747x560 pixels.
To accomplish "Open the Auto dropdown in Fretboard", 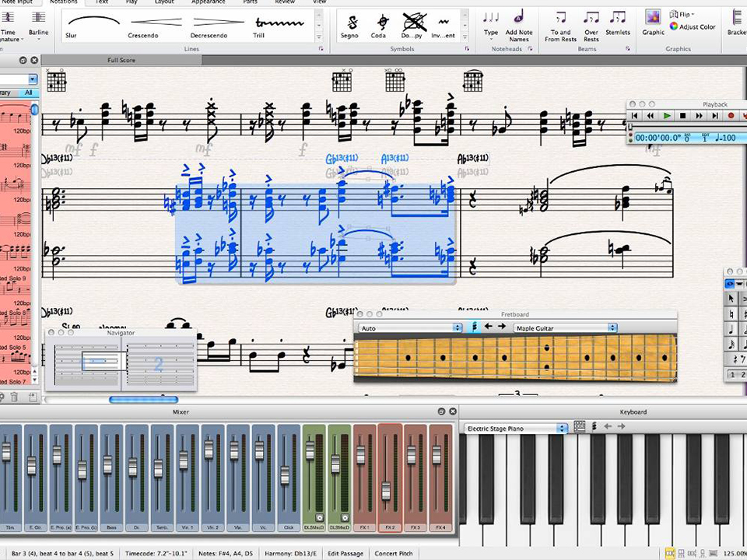I will (411, 327).
